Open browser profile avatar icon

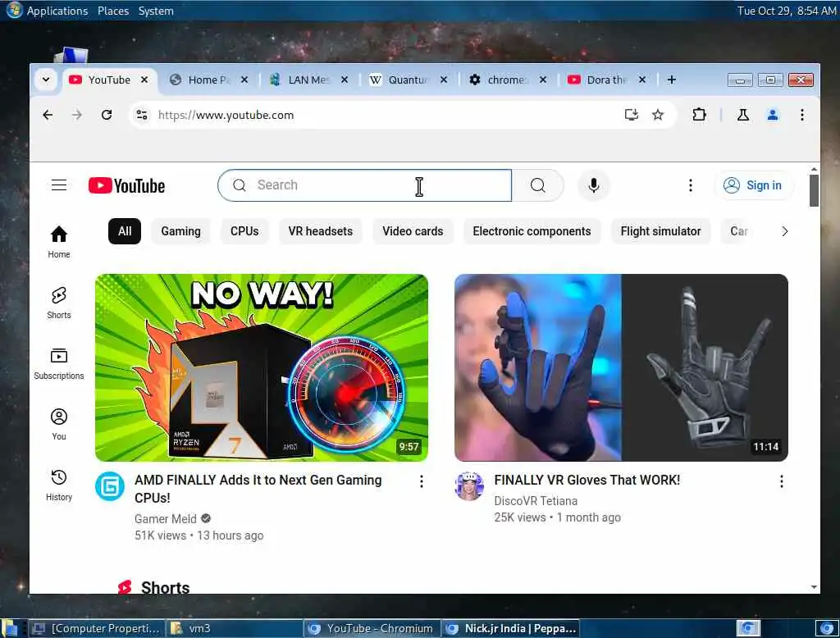point(773,115)
